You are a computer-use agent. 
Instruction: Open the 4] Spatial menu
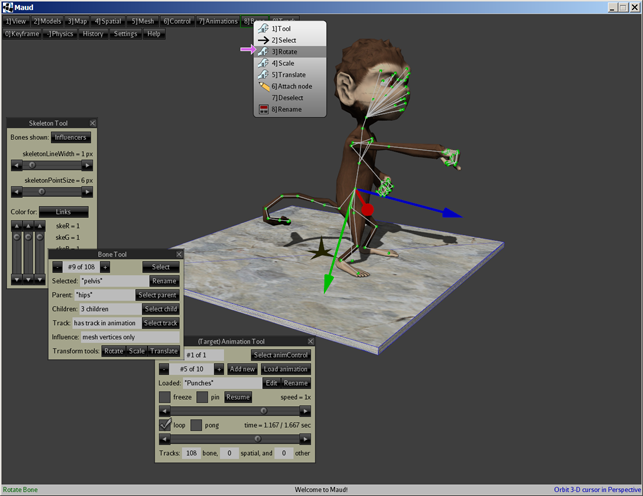pos(108,21)
